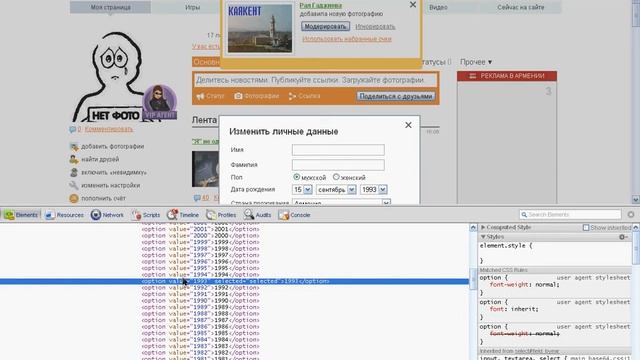Click the включить «невидимку» icon
This screenshot has height=360, width=640.
click(74, 172)
